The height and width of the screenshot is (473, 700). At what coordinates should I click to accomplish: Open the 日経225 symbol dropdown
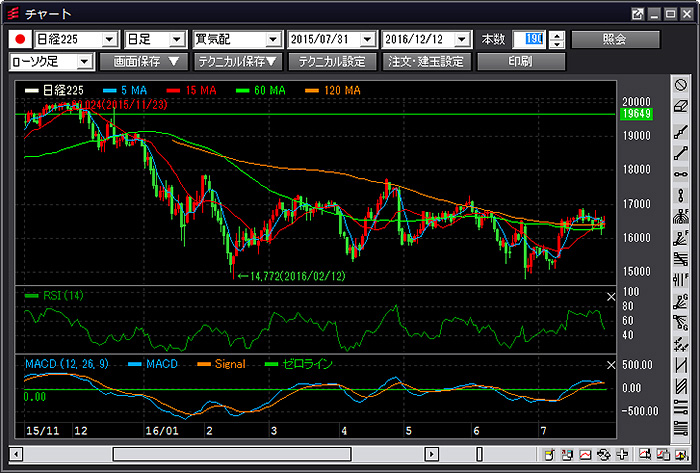pyautogui.click(x=109, y=40)
